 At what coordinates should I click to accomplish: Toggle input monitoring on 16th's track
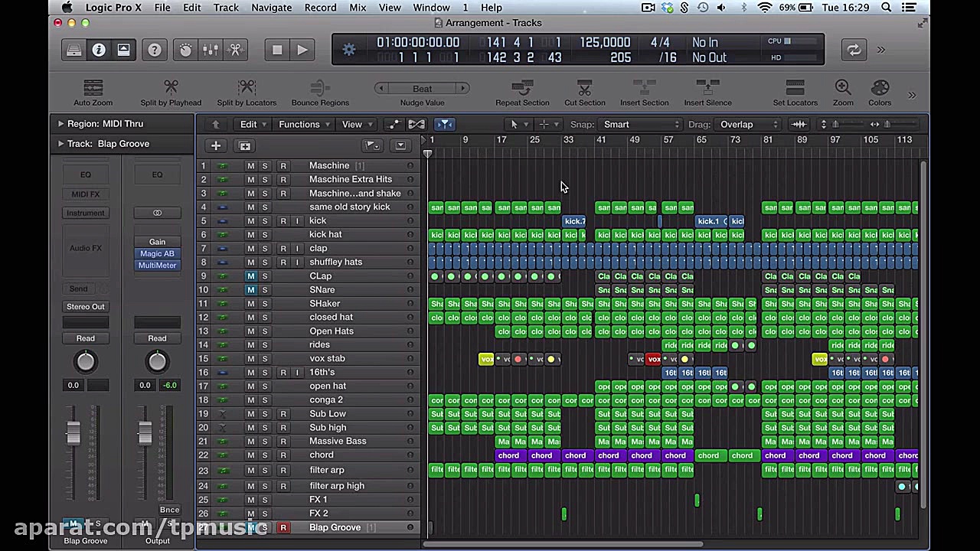click(298, 373)
